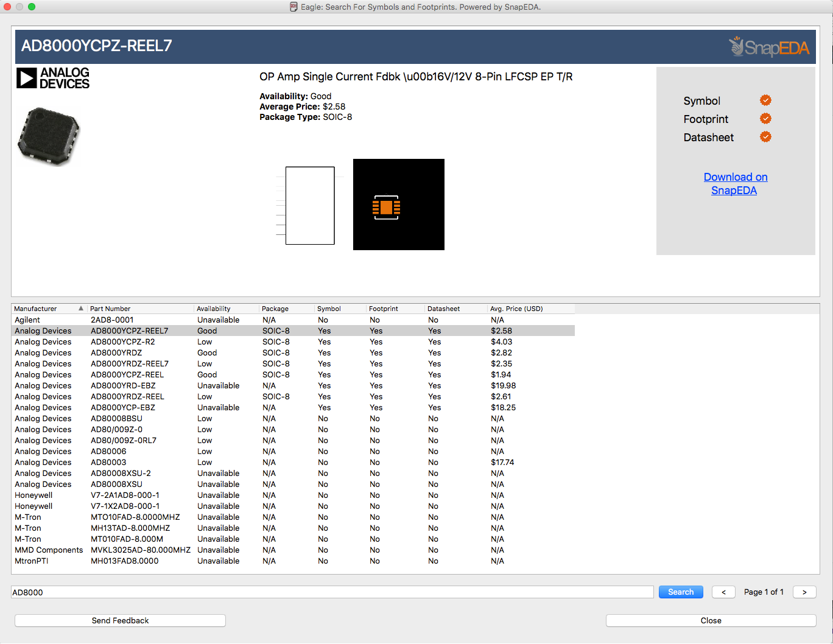Viewport: 833px width, 644px height.
Task: Click the search field containing AD8000
Action: 332,592
